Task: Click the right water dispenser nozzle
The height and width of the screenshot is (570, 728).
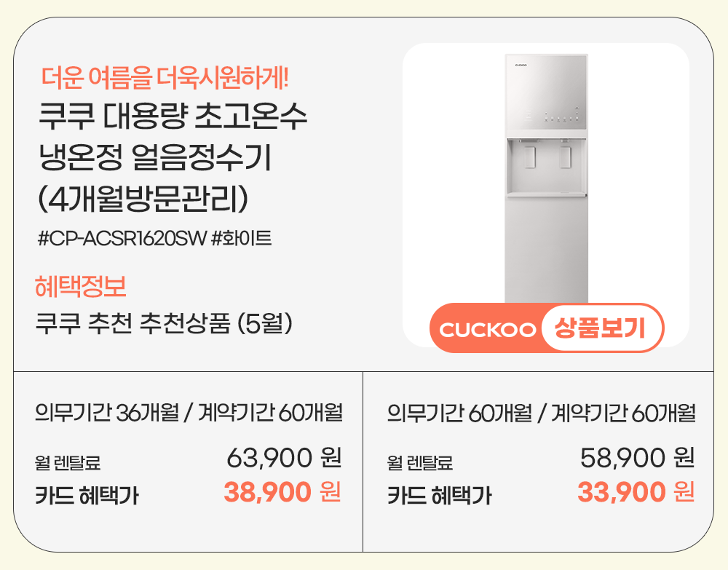Action: pyautogui.click(x=565, y=156)
